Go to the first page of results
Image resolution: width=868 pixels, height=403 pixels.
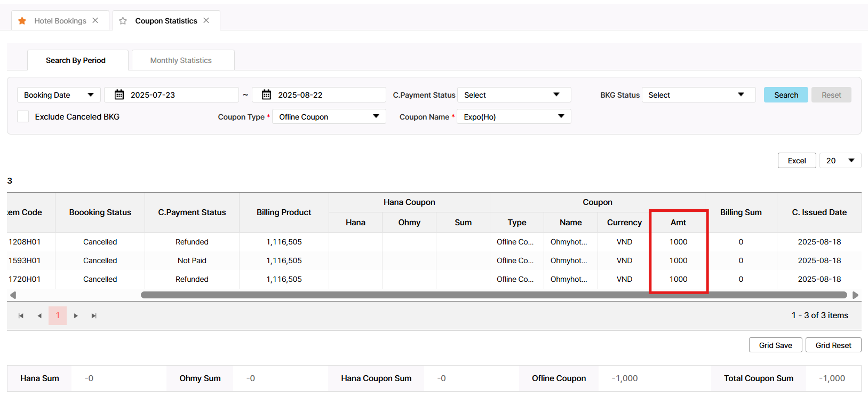tap(21, 316)
